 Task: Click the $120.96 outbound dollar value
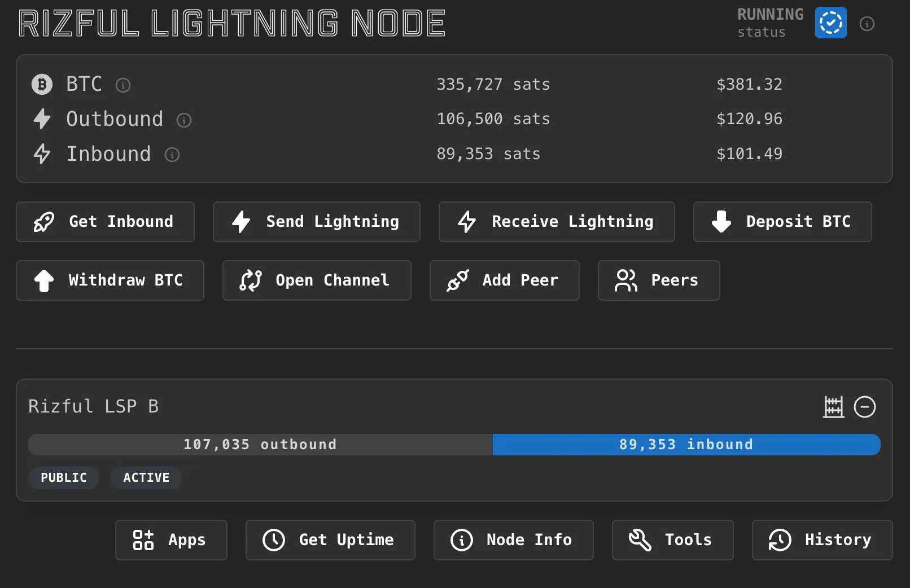749,119
